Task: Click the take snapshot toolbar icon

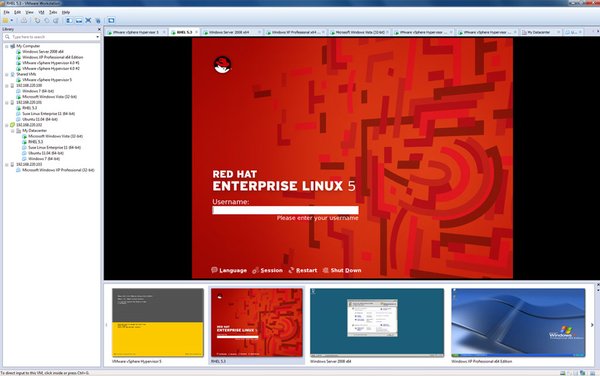Action: (x=37, y=20)
